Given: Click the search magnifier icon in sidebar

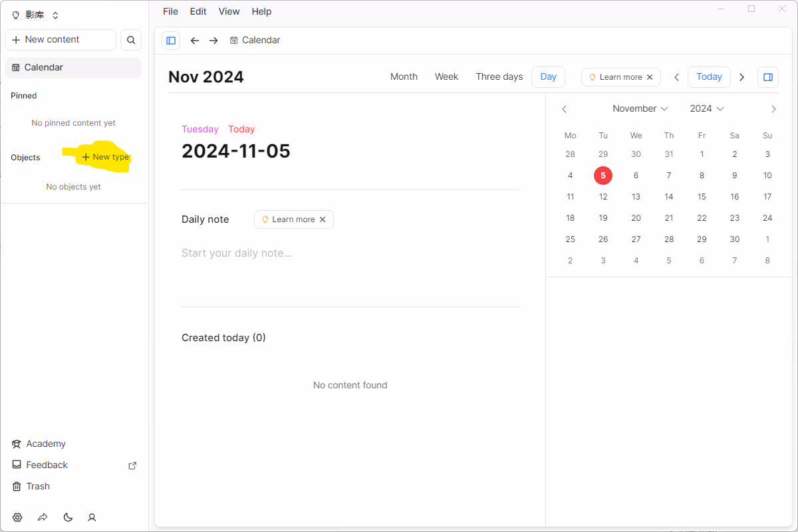Looking at the screenshot, I should [x=131, y=40].
